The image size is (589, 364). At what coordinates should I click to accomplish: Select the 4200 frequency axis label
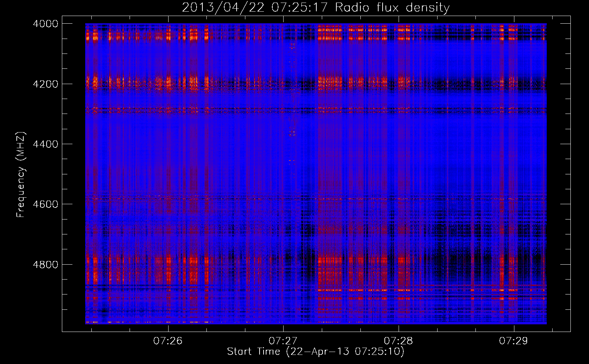[x=46, y=84]
